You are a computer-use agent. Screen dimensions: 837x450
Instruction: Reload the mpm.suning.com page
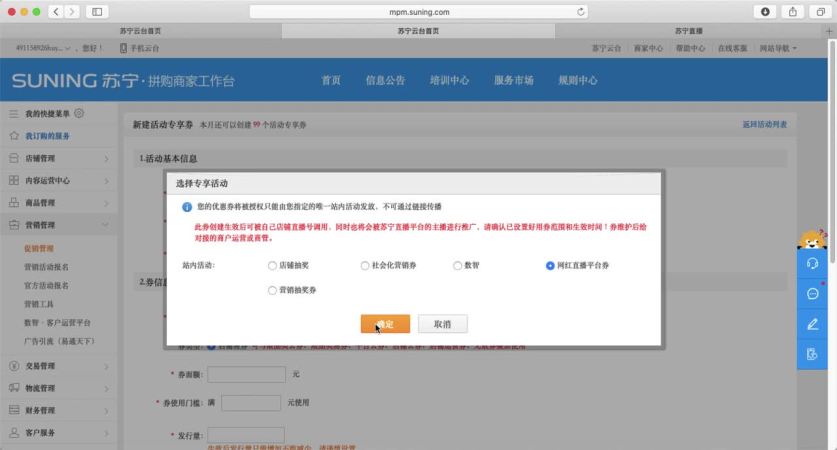click(x=580, y=12)
